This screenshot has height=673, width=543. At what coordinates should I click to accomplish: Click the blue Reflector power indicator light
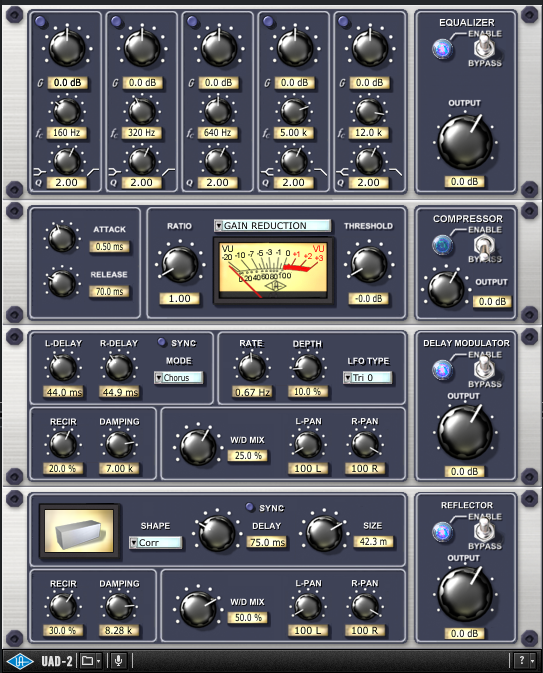[442, 532]
